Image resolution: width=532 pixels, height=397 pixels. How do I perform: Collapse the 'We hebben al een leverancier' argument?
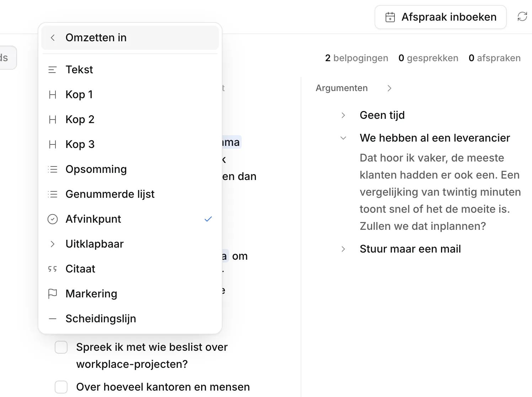click(x=343, y=138)
